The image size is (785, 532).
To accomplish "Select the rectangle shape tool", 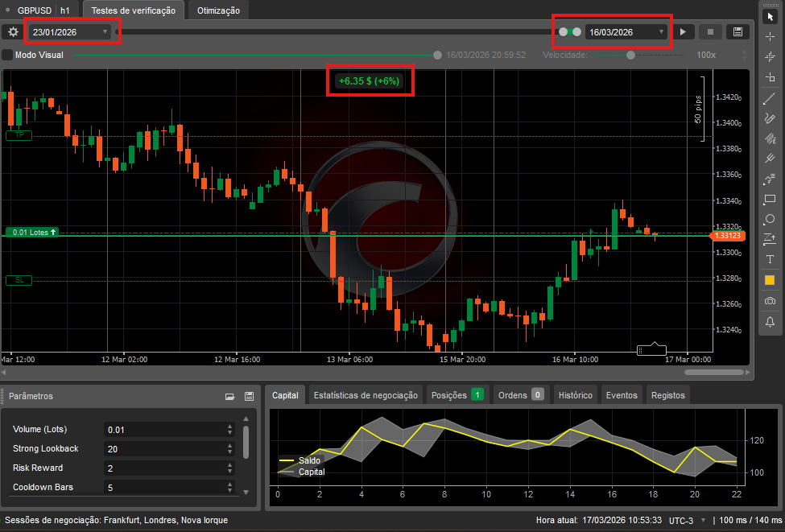I will click(x=770, y=199).
